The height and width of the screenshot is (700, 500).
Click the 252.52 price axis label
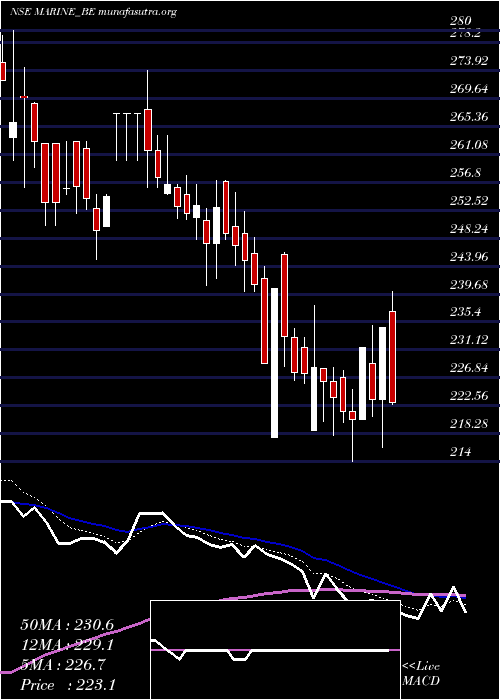point(468,200)
